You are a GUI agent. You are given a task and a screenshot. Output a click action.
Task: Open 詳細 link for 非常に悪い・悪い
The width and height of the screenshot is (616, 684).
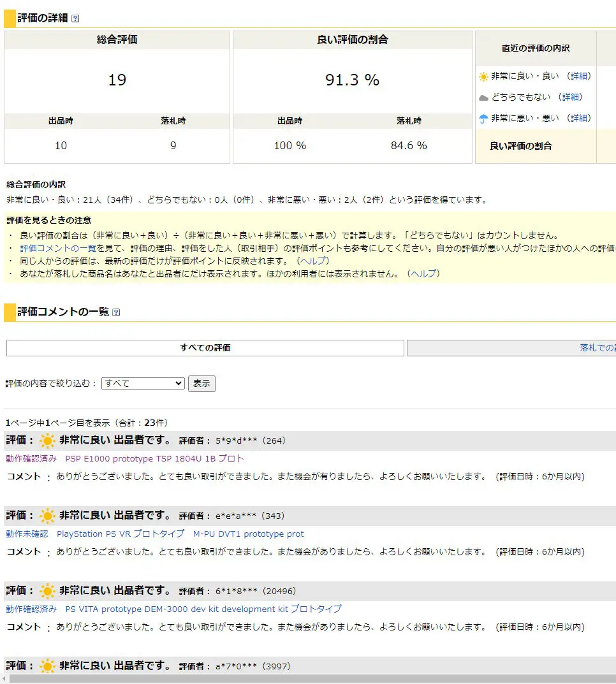point(579,118)
